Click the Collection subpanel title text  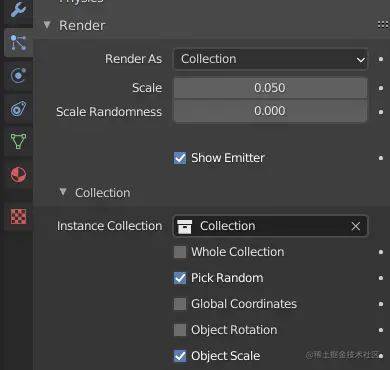pyautogui.click(x=103, y=193)
